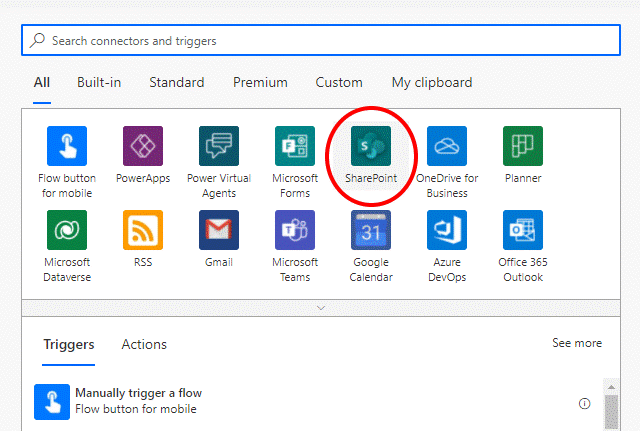Switch to the Actions tab
This screenshot has width=640, height=431.
click(144, 344)
